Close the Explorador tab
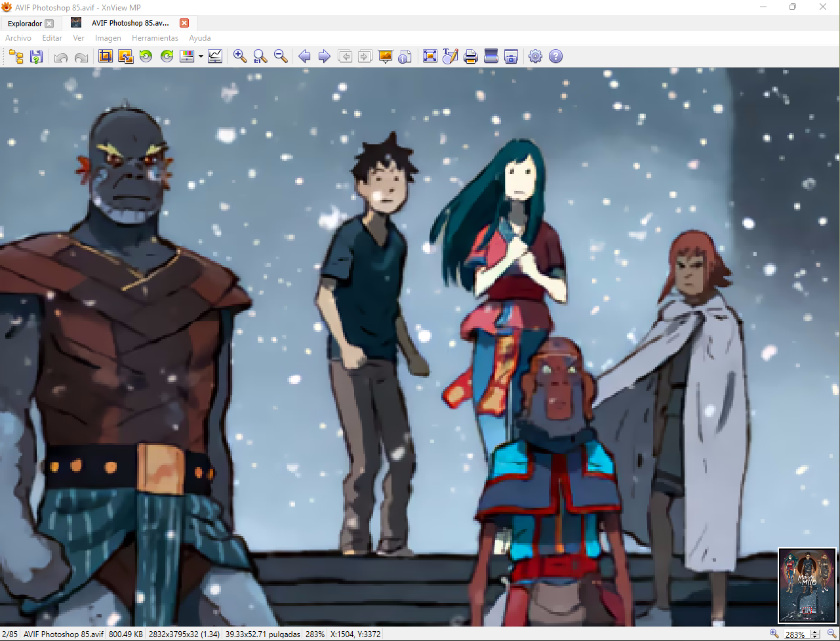Viewport: 840px width, 641px height. click(49, 24)
